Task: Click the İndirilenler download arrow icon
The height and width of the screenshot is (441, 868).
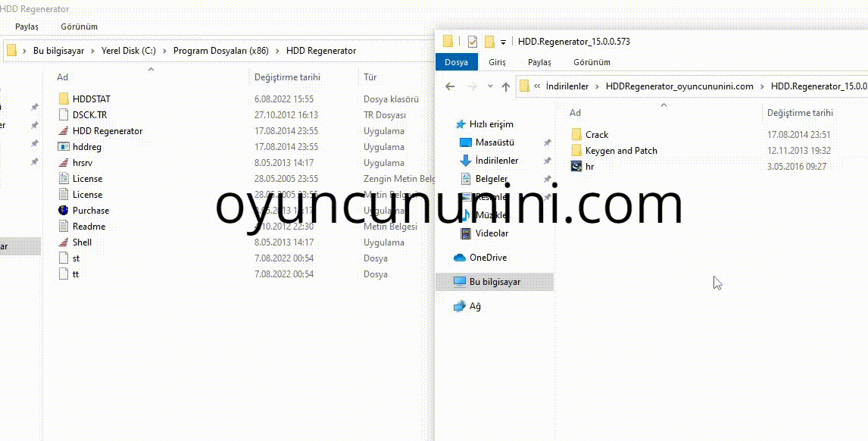Action: [x=466, y=161]
